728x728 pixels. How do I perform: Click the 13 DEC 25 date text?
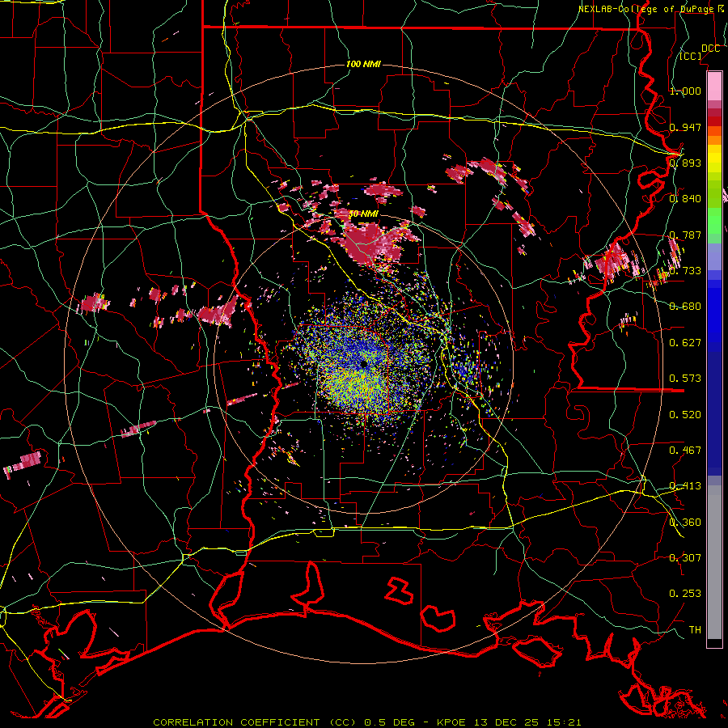pyautogui.click(x=507, y=722)
